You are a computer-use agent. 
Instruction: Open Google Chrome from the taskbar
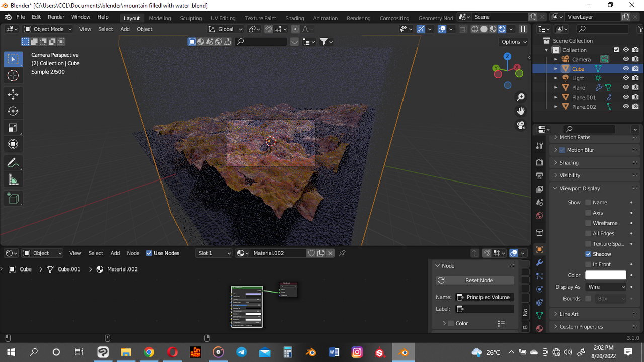(x=149, y=352)
